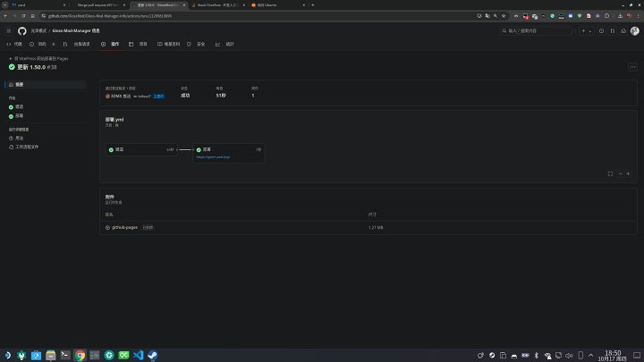Switch to the 操作 (Actions) repository tab
Screen dimensions: 644x362
pyautogui.click(x=113, y=44)
